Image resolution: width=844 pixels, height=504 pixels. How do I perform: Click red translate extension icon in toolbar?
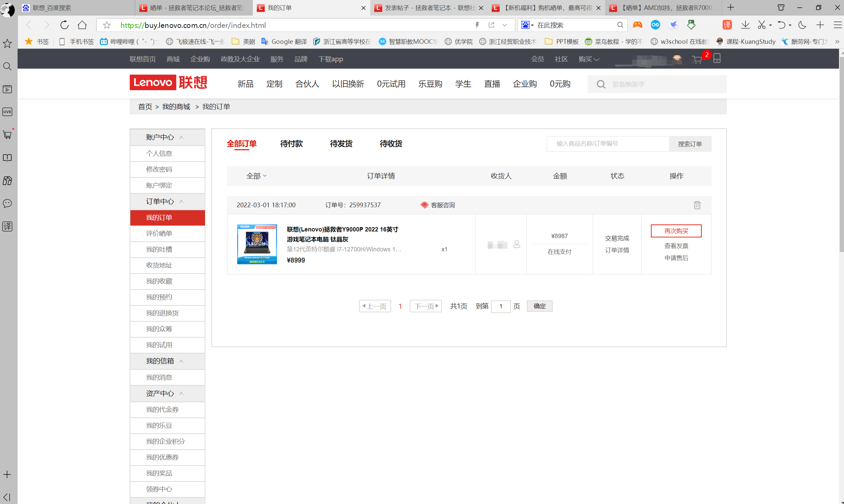[x=727, y=25]
